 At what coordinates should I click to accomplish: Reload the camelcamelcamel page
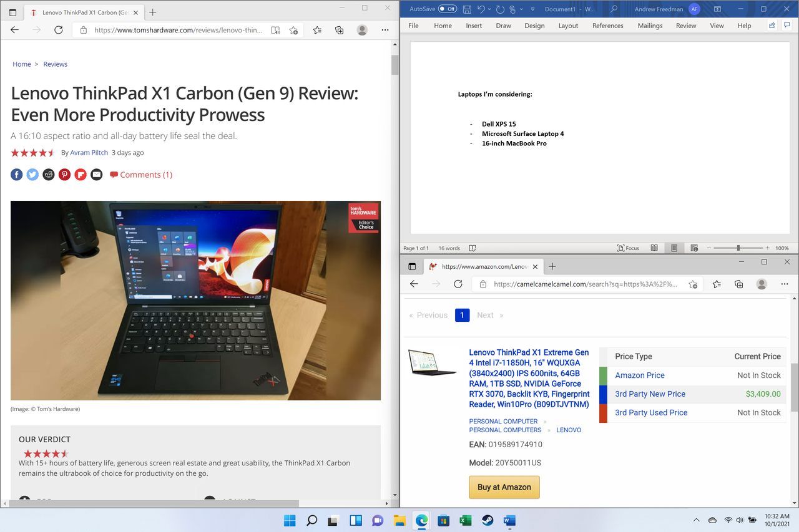[x=458, y=284]
